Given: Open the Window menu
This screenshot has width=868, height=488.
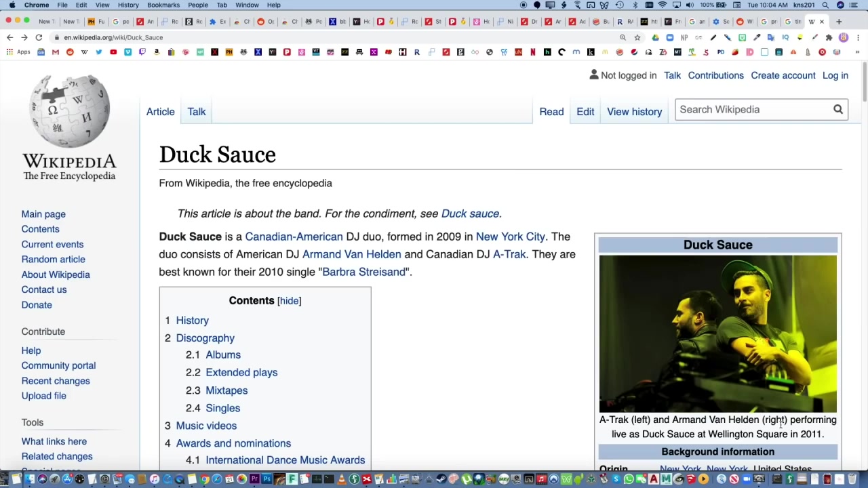Looking at the screenshot, I should 247,5.
